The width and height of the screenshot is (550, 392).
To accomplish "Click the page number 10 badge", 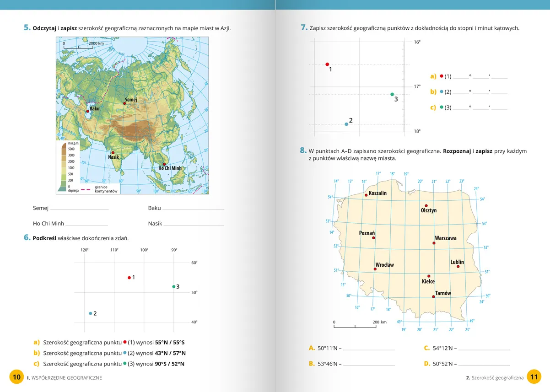I will tap(16, 377).
